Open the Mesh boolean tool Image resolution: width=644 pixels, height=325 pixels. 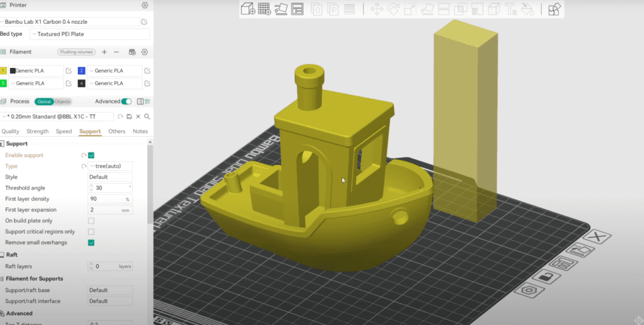tap(460, 9)
